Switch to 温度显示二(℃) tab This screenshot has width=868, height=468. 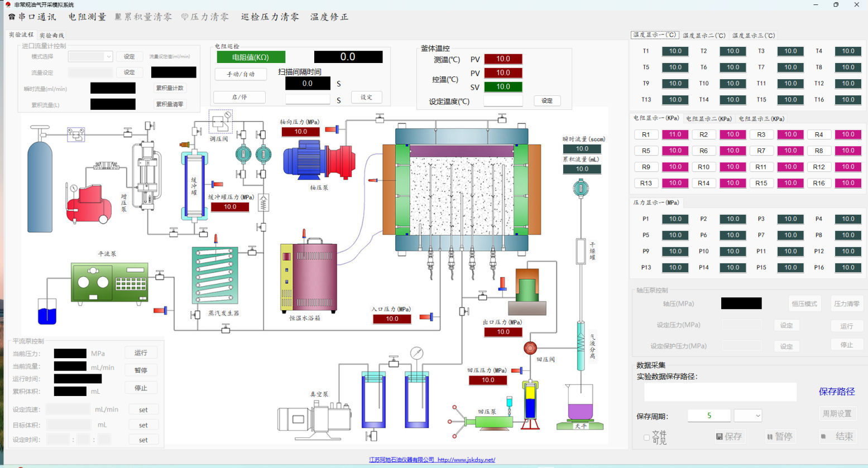click(704, 35)
